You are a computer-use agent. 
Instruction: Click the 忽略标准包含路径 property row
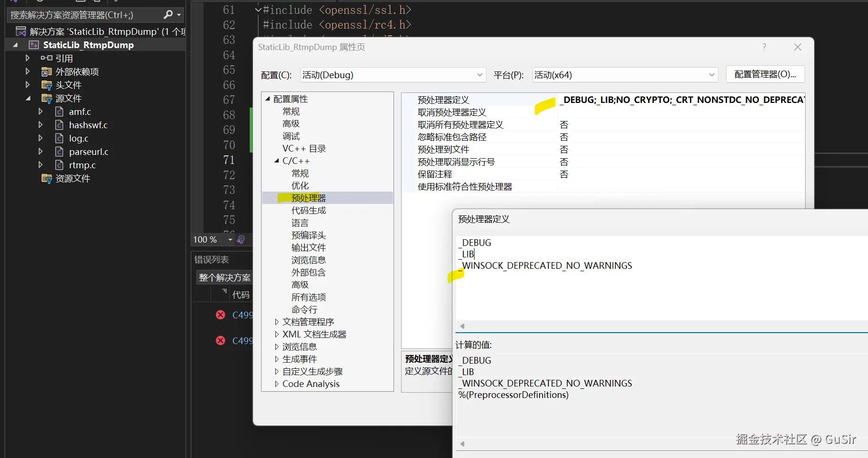[x=603, y=137]
